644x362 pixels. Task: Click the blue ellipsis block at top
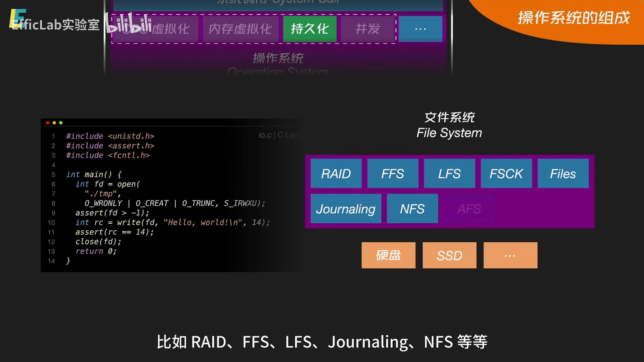coord(420,29)
